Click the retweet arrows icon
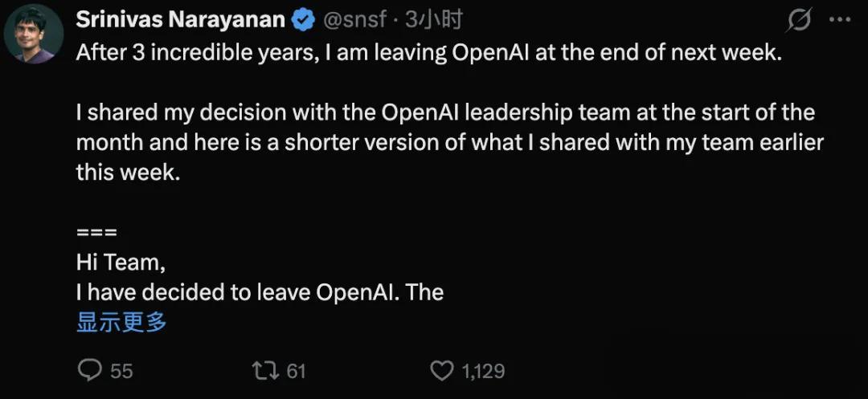The image size is (868, 399). click(x=264, y=370)
